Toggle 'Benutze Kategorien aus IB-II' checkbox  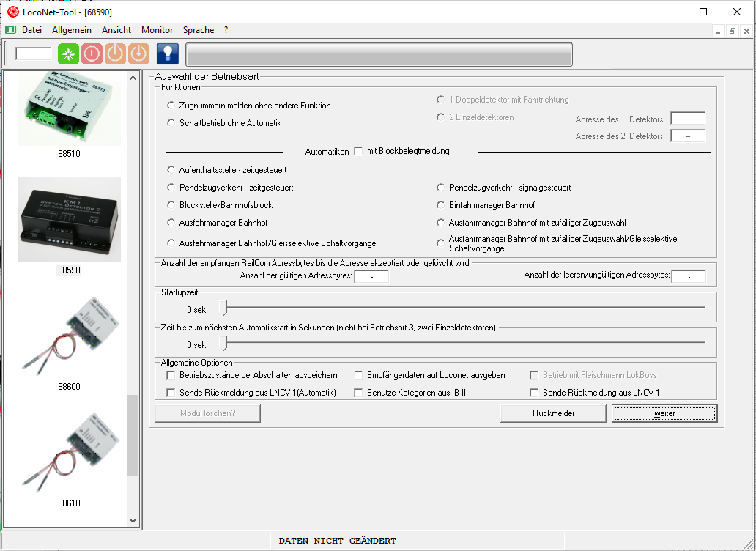point(359,393)
